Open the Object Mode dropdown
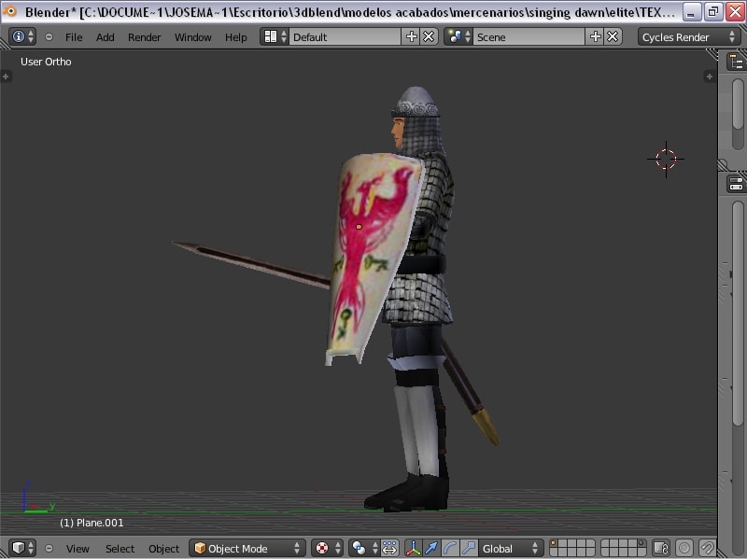The height and width of the screenshot is (560, 747). [247, 548]
